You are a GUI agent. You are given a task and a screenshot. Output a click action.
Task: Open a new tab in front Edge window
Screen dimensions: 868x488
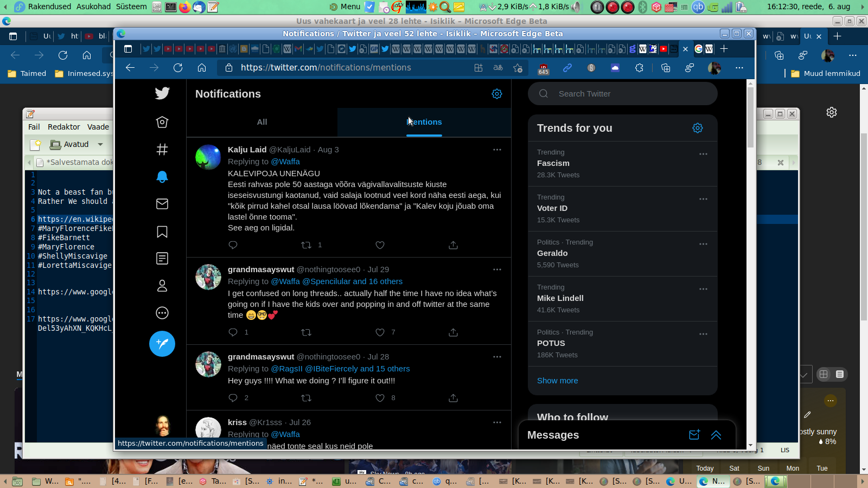click(x=724, y=49)
